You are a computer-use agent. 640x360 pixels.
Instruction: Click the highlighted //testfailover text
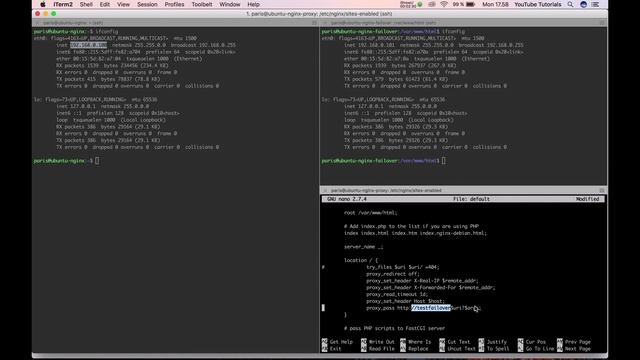431,308
